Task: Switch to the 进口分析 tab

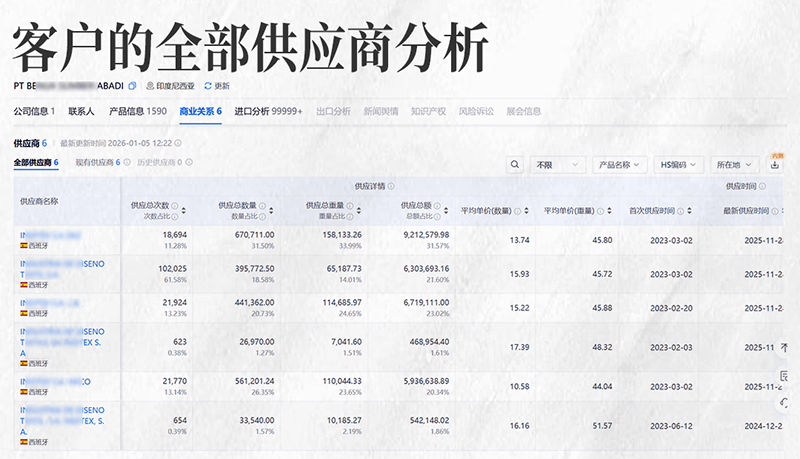Action: [x=267, y=111]
